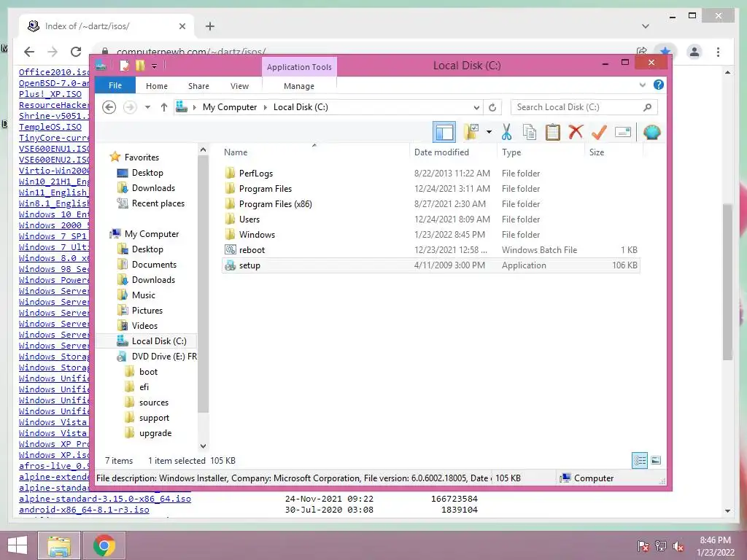Click navigation pane scroll up arrow
The image size is (747, 560).
[203, 149]
